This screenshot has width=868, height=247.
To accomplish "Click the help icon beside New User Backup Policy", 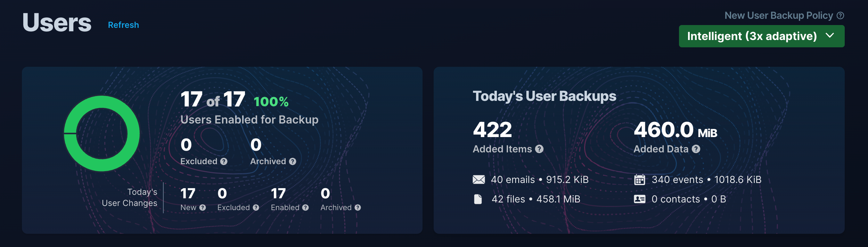I will pyautogui.click(x=840, y=16).
